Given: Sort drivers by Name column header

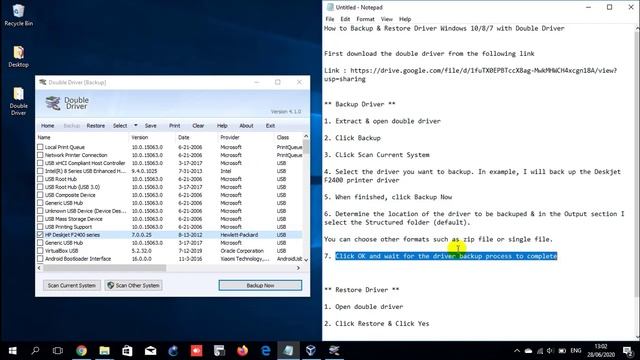Looking at the screenshot, I should click(x=82, y=137).
